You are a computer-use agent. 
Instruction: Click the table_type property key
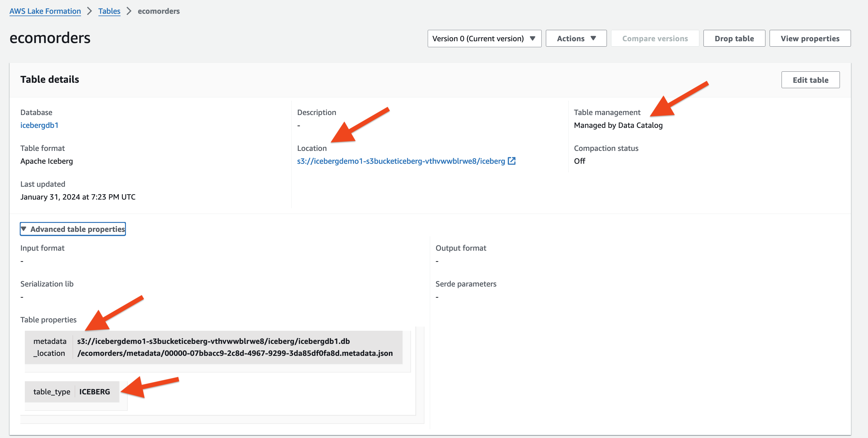pos(51,391)
